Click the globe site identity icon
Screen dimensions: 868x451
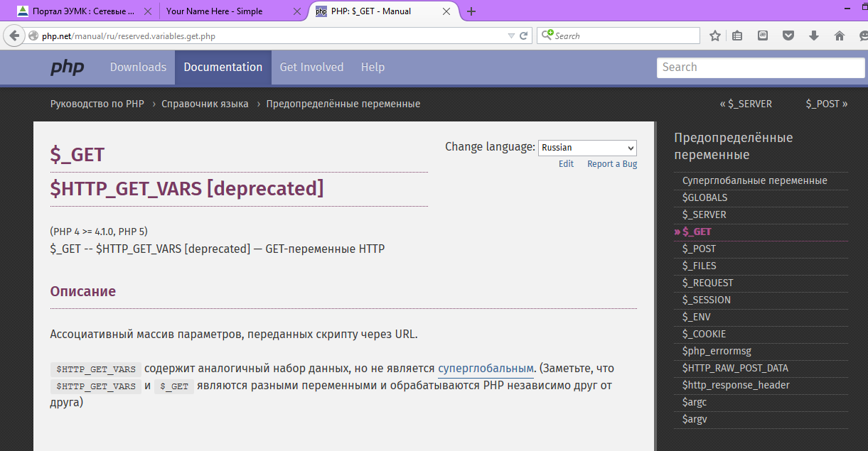pos(33,36)
